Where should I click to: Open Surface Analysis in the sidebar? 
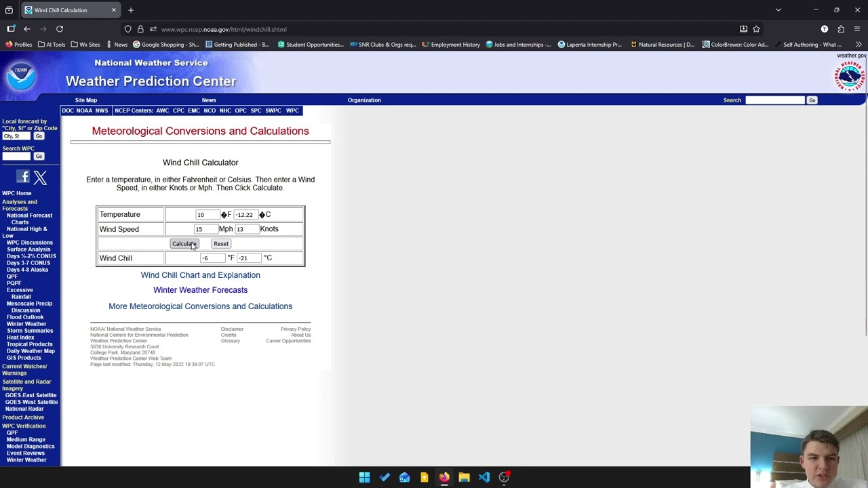[28, 249]
